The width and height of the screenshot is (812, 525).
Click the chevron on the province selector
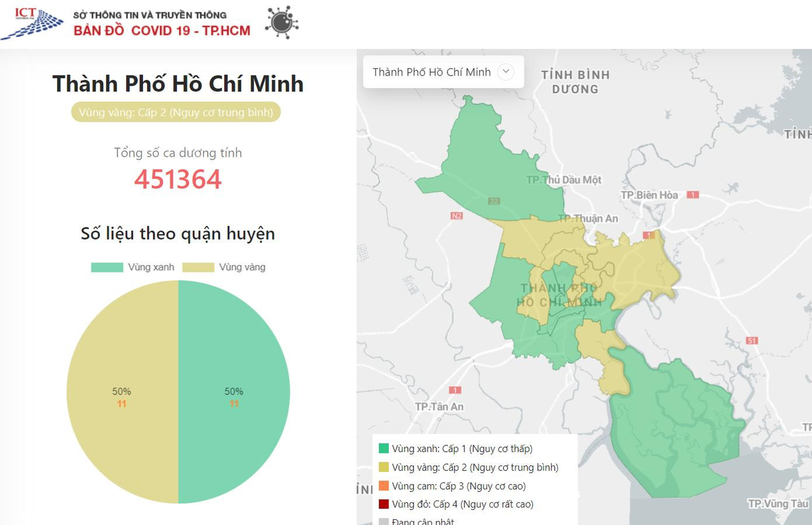tap(506, 71)
